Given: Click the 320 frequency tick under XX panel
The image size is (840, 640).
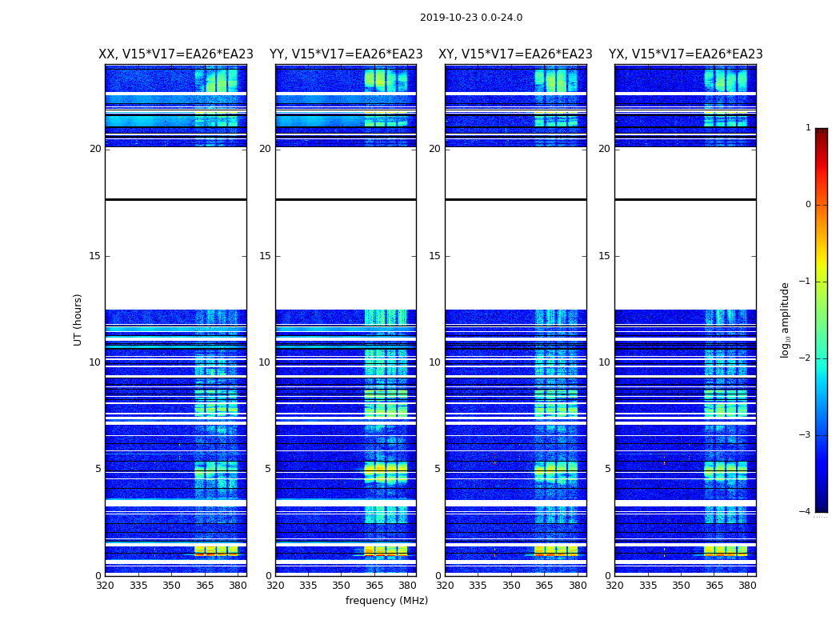Looking at the screenshot, I should pos(105,585).
